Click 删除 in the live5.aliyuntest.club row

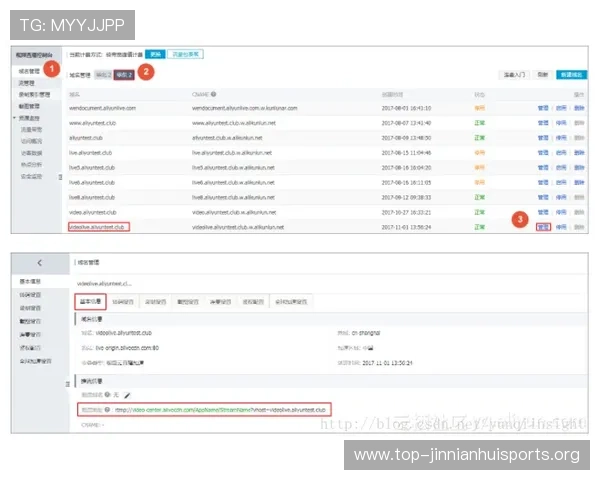579,168
